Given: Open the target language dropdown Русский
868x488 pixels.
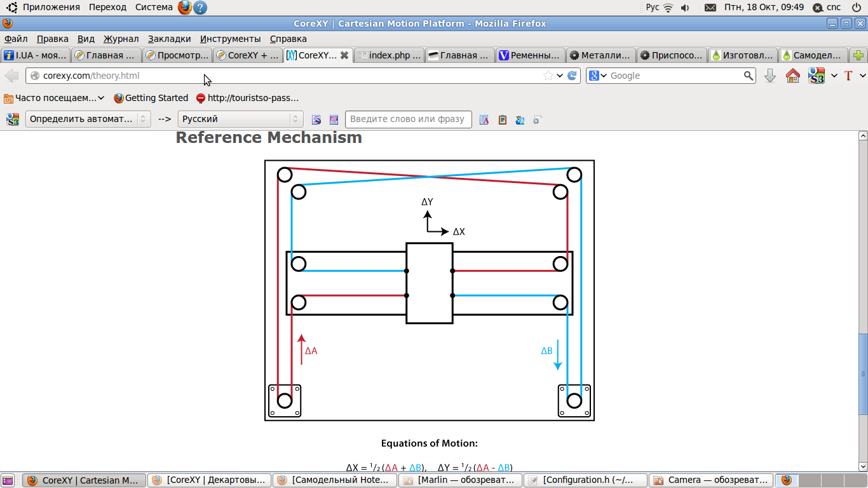Looking at the screenshot, I should pyautogui.click(x=240, y=119).
